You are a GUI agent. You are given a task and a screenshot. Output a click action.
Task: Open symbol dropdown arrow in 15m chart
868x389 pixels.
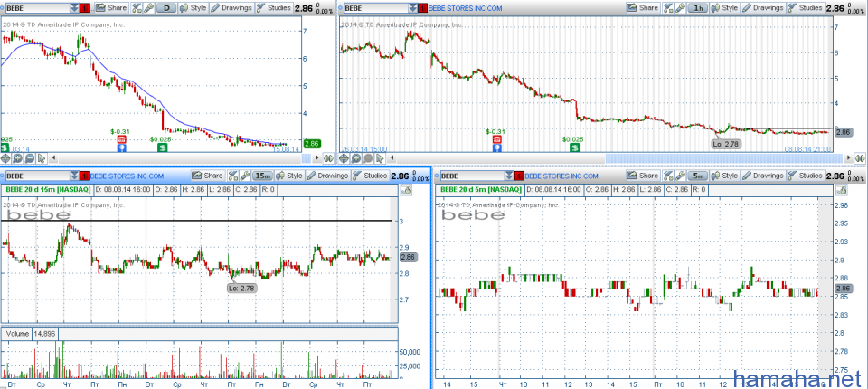click(x=75, y=176)
